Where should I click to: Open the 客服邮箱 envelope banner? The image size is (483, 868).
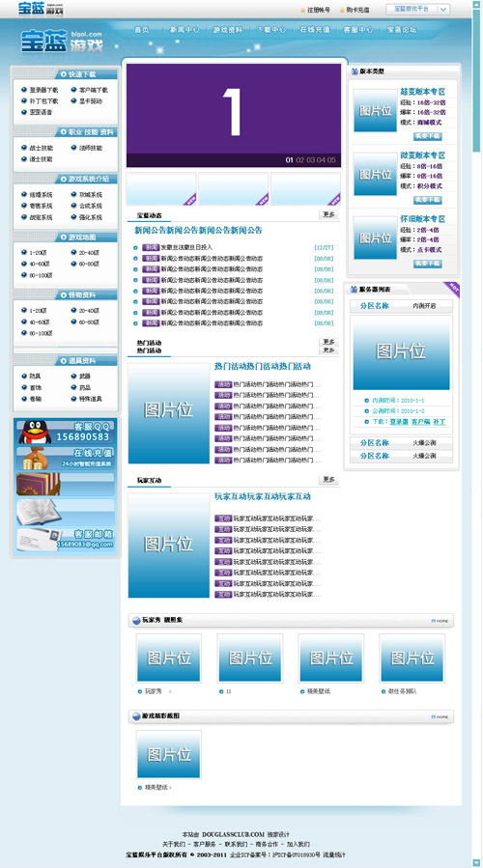pos(66,540)
